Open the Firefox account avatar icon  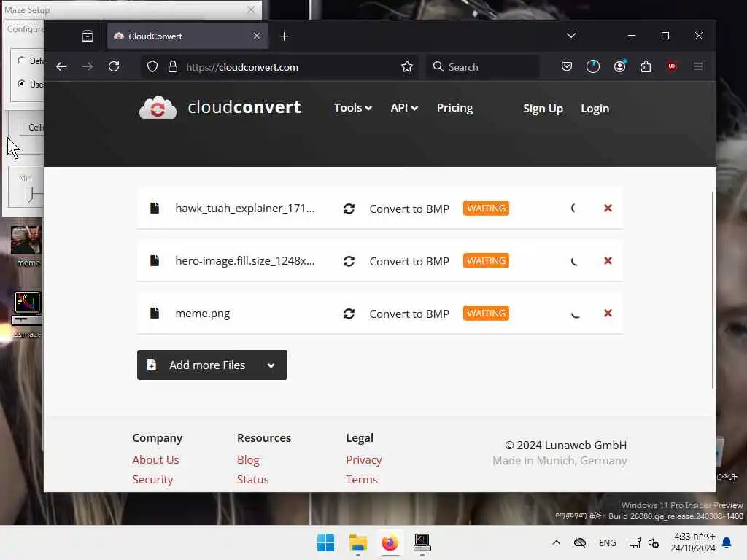pyautogui.click(x=619, y=66)
